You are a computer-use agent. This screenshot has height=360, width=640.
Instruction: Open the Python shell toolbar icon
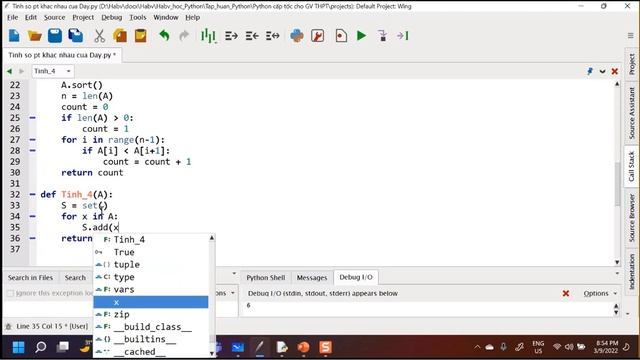click(297, 36)
